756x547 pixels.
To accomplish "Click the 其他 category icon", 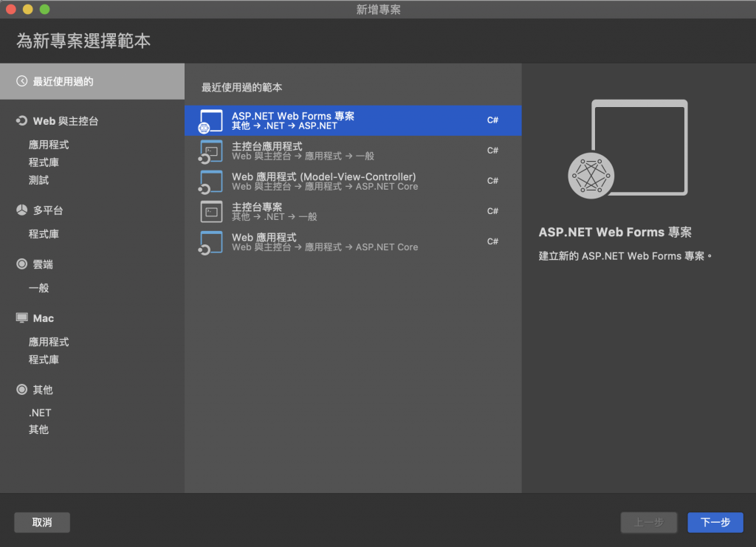I will click(x=21, y=389).
